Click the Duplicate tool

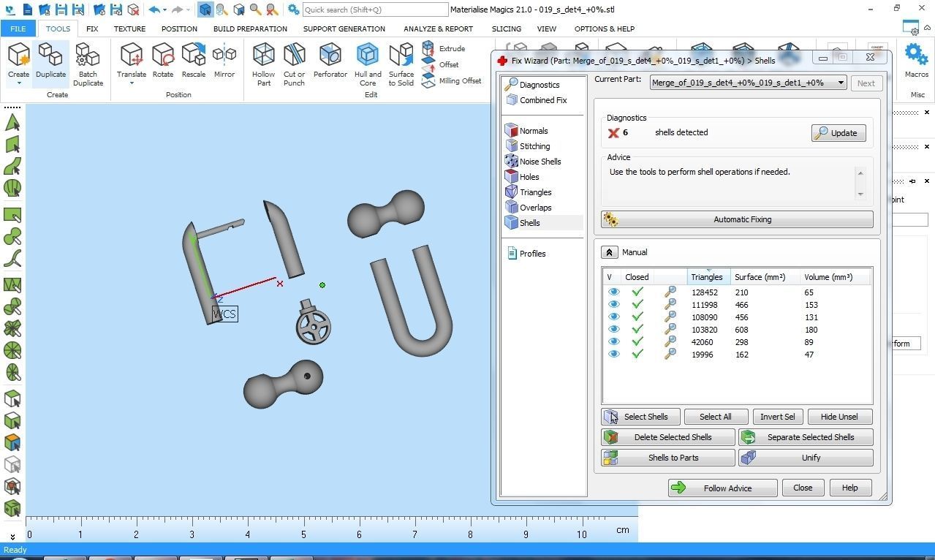tap(50, 60)
